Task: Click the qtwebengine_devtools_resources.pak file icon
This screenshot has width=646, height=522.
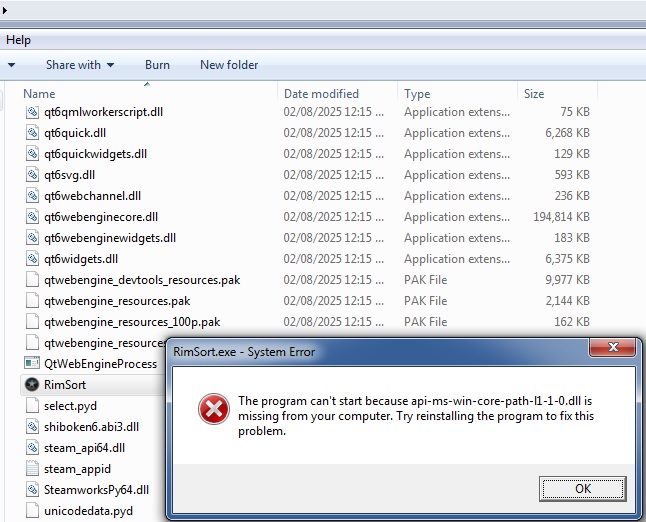Action: point(32,280)
